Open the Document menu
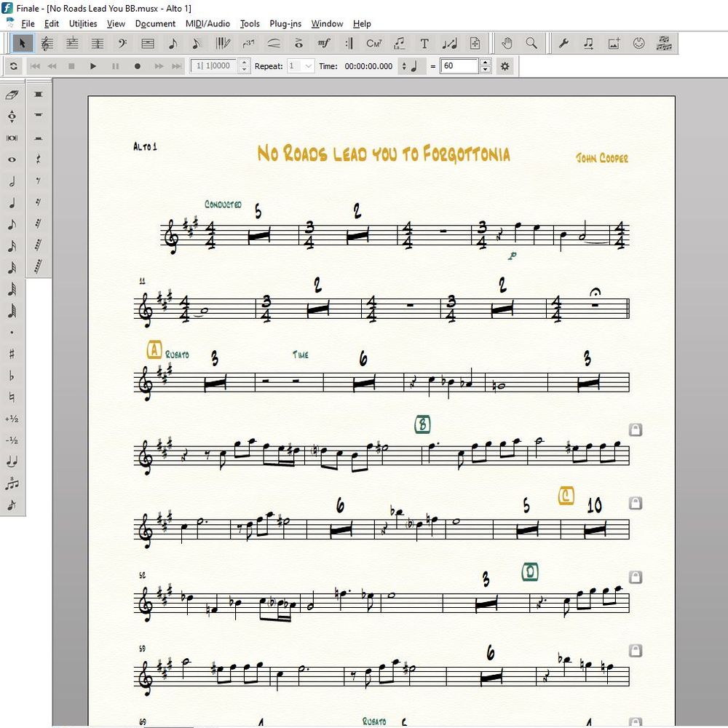 pos(155,24)
